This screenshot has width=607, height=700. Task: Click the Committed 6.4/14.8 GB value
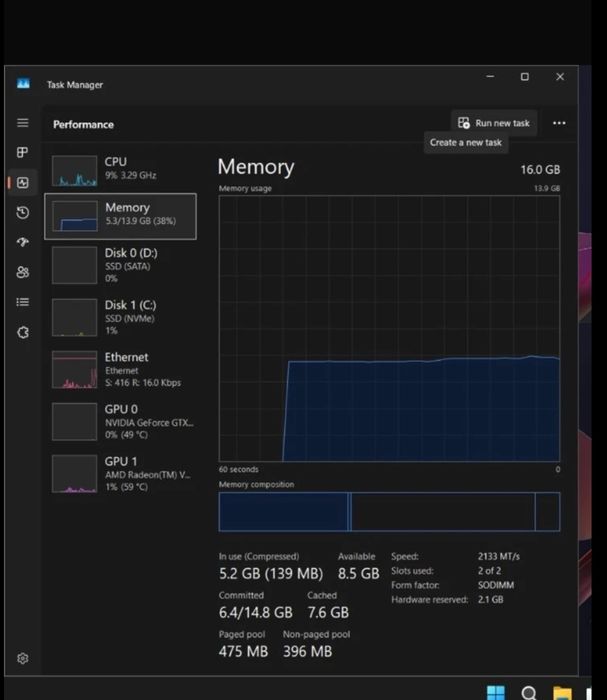pyautogui.click(x=256, y=612)
